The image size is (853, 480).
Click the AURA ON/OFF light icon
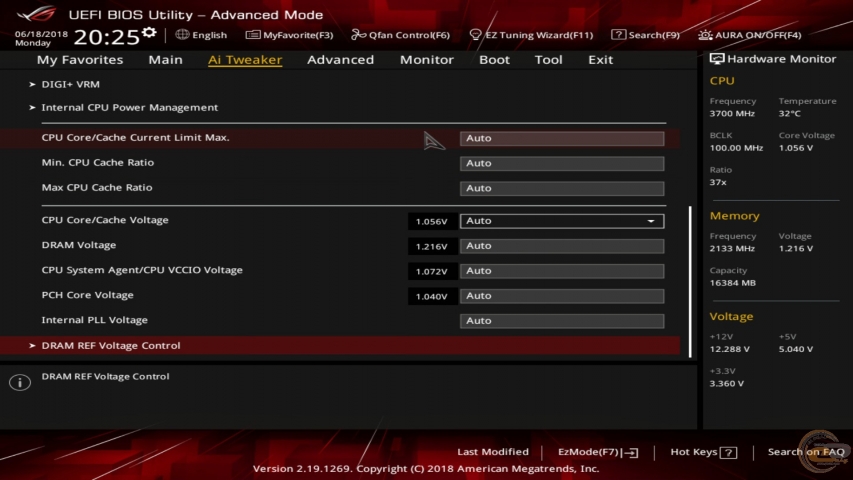[x=705, y=35]
